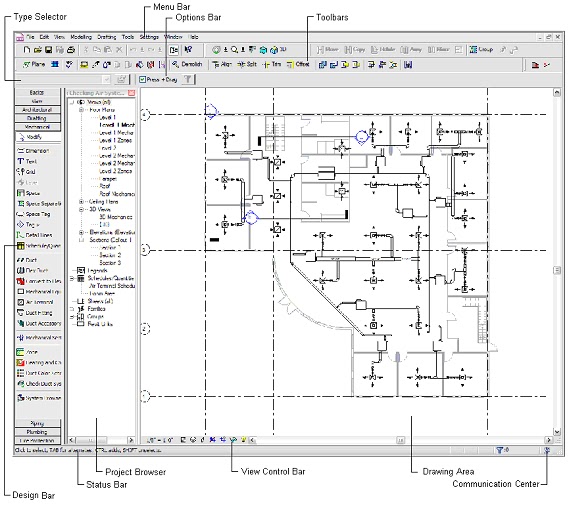Open the Tools menu
Screen dimensions: 586x507
click(x=128, y=37)
